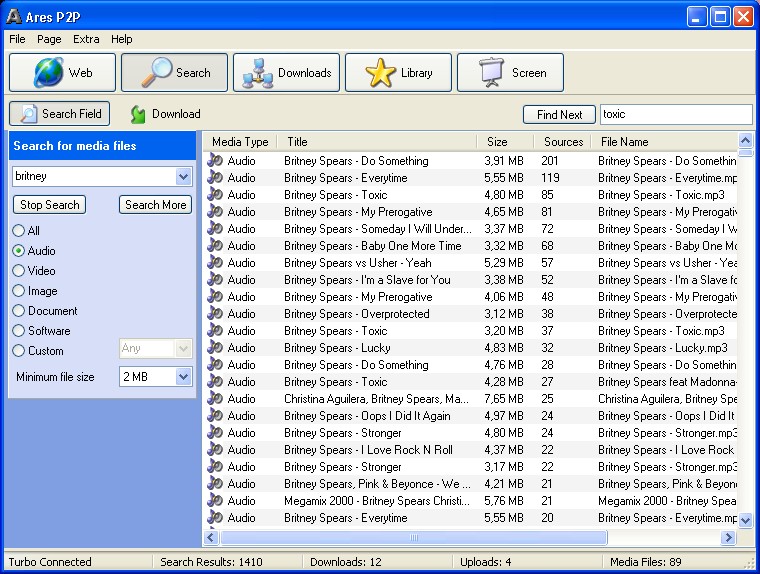This screenshot has width=760, height=574.
Task: Click audio icon of Britney Spears, Pink & Beyonce row
Action: tap(215, 483)
